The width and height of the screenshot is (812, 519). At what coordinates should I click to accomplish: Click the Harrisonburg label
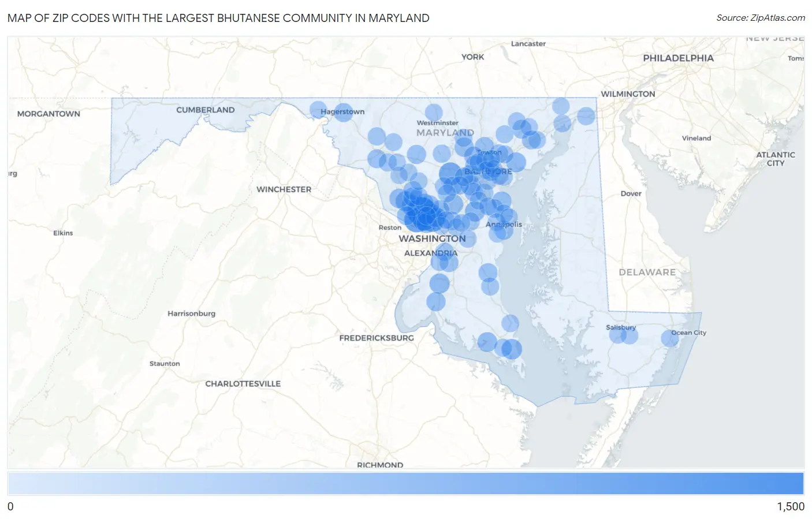(x=191, y=313)
